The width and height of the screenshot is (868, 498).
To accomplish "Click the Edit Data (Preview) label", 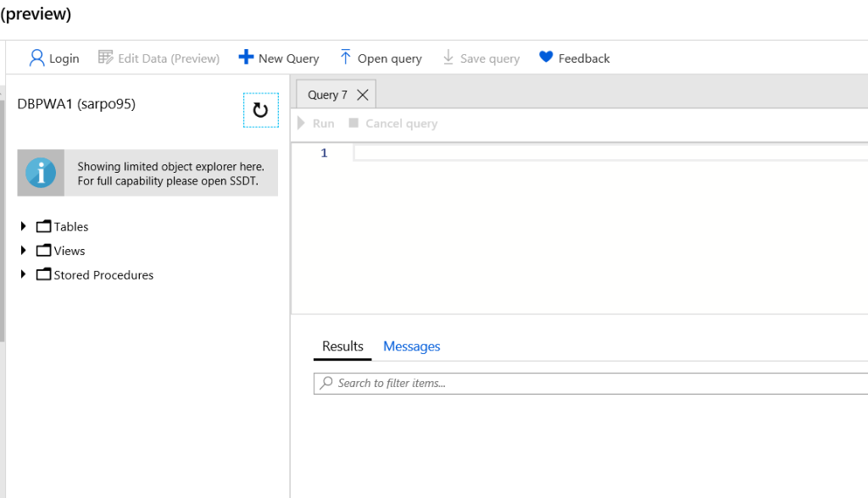I will click(169, 58).
